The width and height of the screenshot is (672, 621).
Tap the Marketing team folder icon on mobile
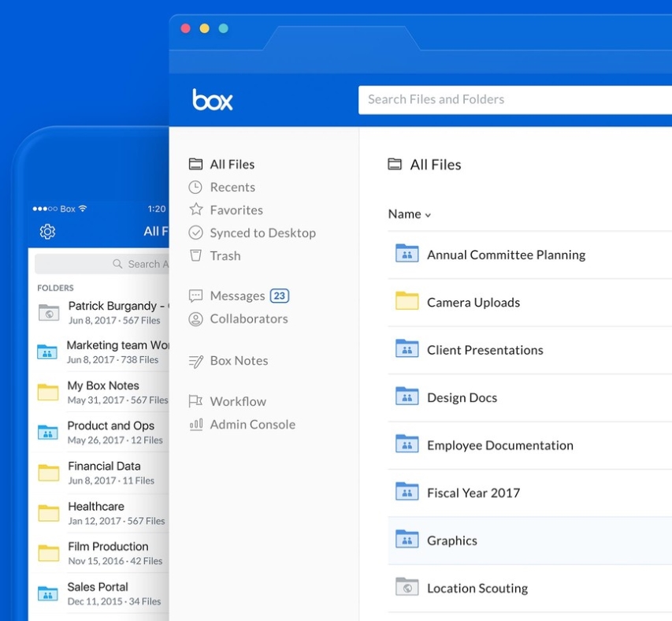(47, 351)
